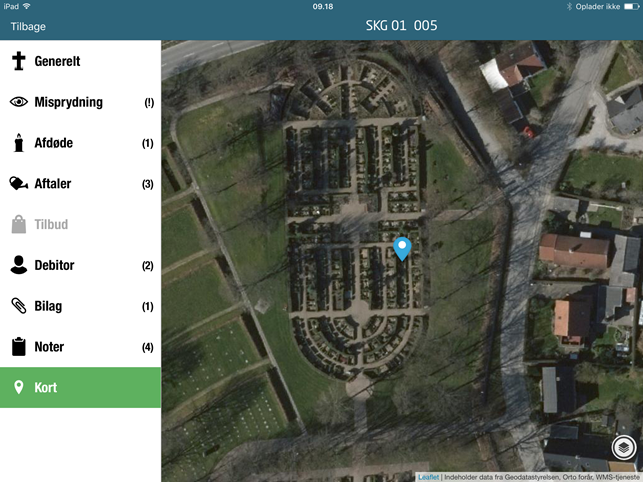Tap the clipboard icon for Noter

(18, 346)
